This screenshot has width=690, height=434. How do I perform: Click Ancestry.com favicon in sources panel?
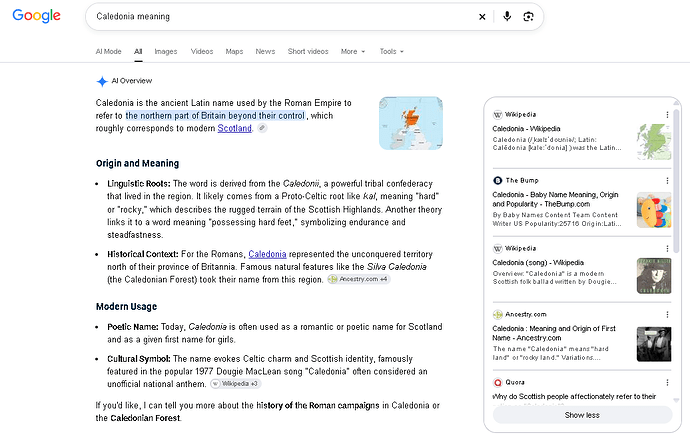pos(497,314)
